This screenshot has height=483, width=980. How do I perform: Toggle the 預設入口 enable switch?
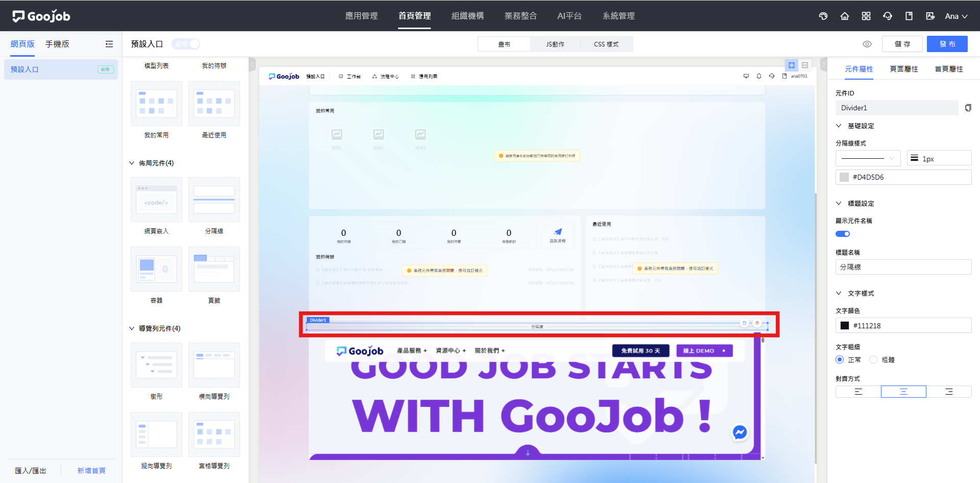[x=186, y=44]
